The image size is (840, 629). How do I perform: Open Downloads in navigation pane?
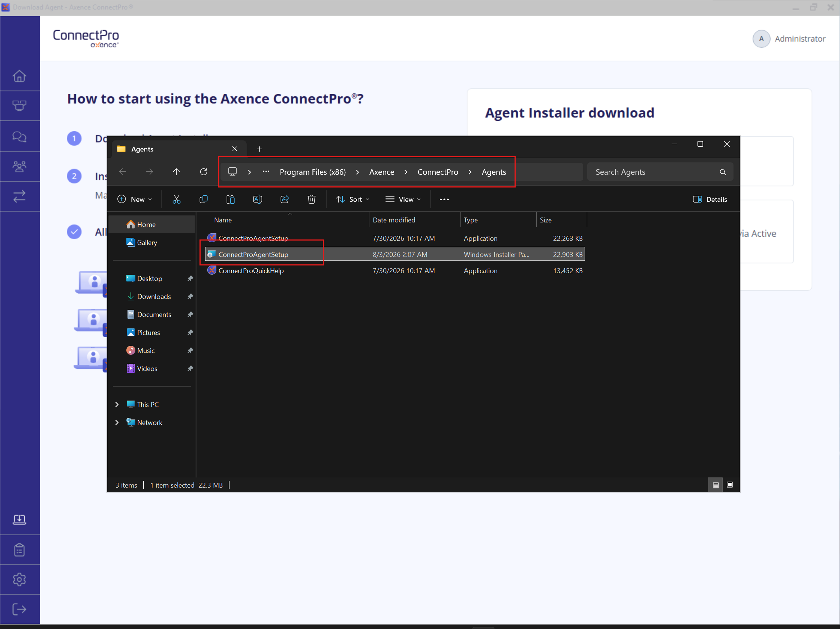coord(154,296)
